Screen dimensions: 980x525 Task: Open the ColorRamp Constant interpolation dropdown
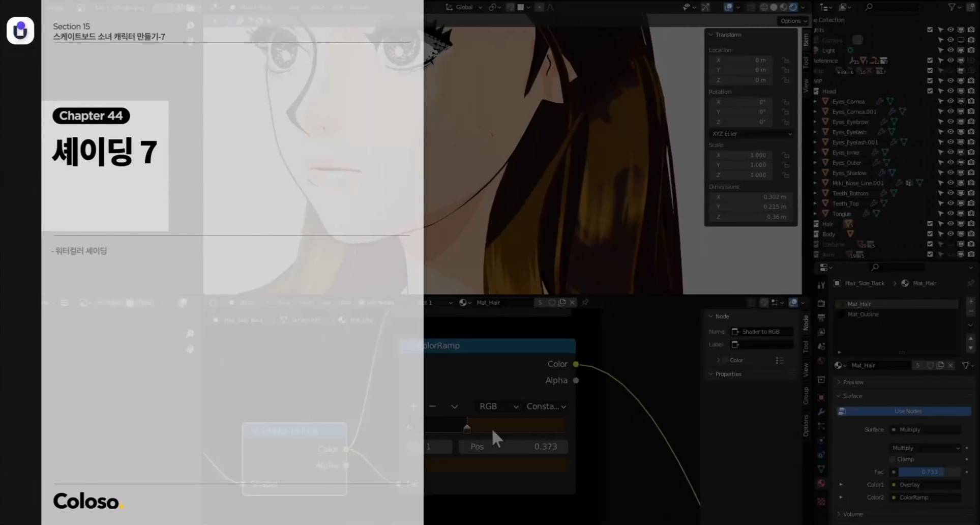coord(546,406)
